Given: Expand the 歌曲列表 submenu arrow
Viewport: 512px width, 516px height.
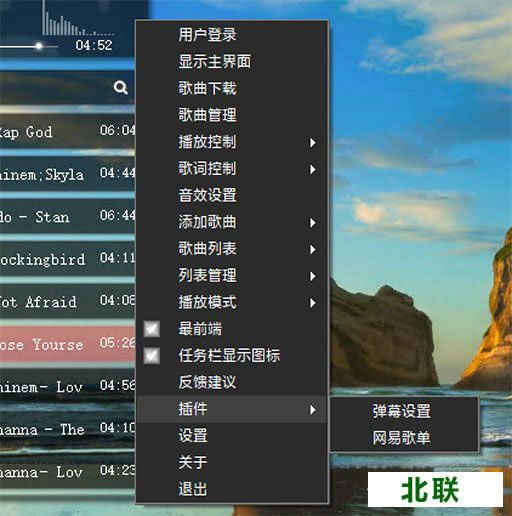Looking at the screenshot, I should tap(313, 249).
